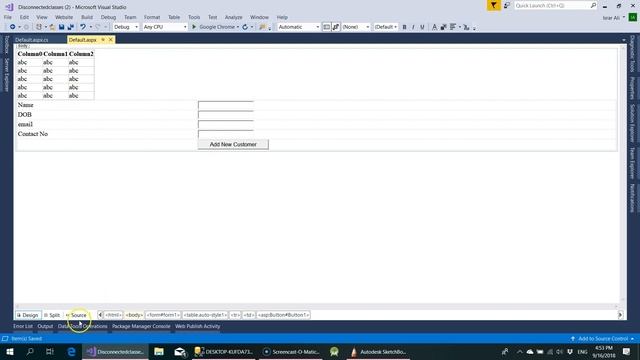Click the feedback icon beside Quick Launch
Screen dimensions: 640x360
click(x=507, y=5)
